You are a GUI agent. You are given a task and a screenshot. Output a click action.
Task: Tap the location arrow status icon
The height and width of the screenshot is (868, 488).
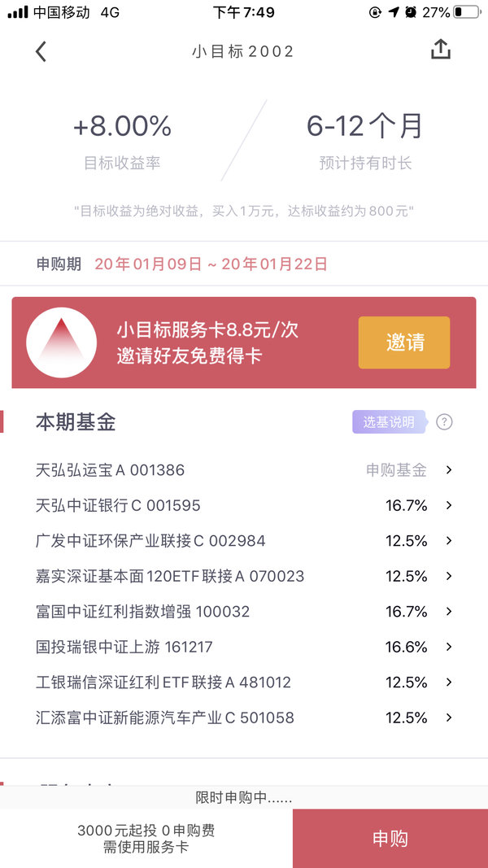[394, 12]
